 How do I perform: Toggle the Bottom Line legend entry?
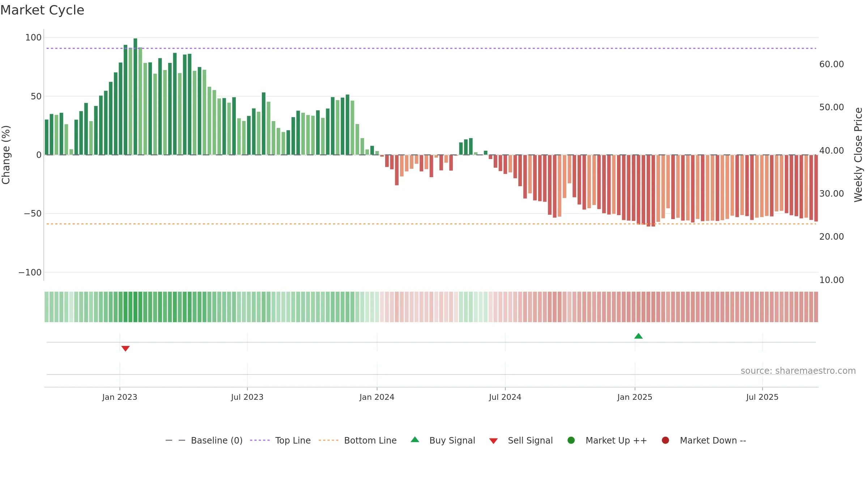(358, 441)
